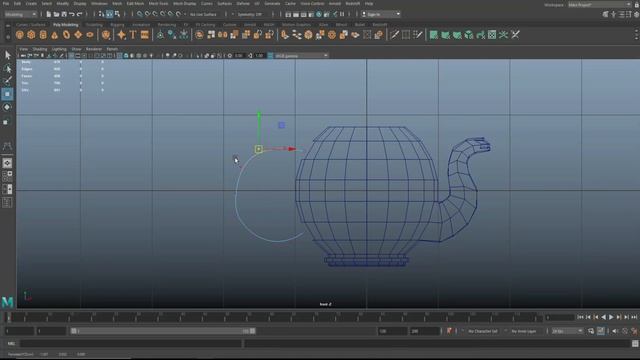Click the MEL command line input field
The image size is (640, 360).
point(131,344)
